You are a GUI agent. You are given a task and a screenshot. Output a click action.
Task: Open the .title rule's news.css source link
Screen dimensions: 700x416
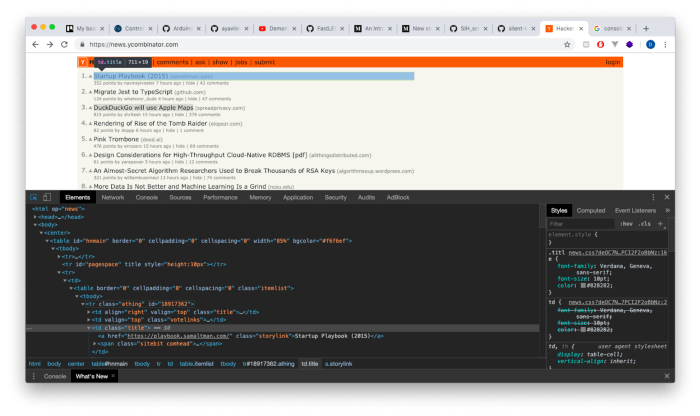click(617, 252)
